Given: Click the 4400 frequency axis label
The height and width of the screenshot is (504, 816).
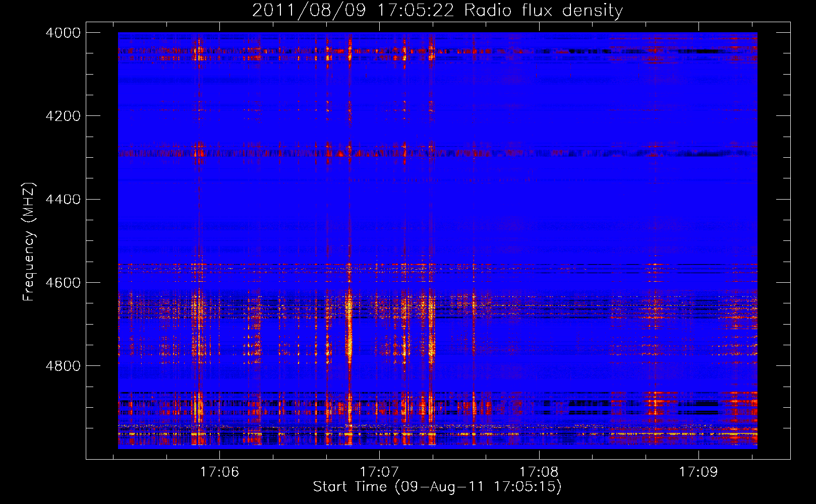Looking at the screenshot, I should (x=63, y=199).
